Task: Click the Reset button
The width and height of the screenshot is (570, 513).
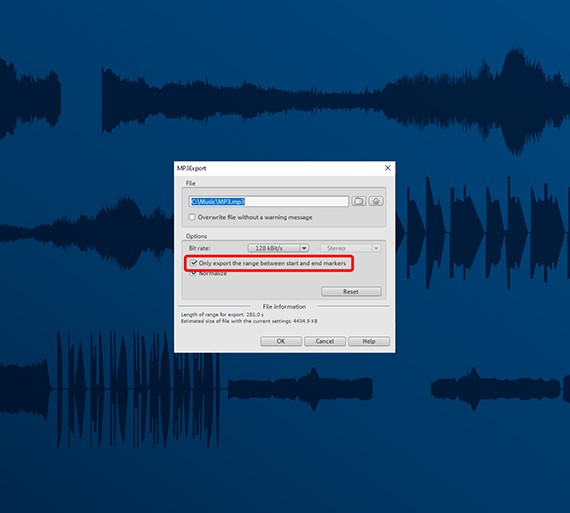Action: click(x=351, y=292)
